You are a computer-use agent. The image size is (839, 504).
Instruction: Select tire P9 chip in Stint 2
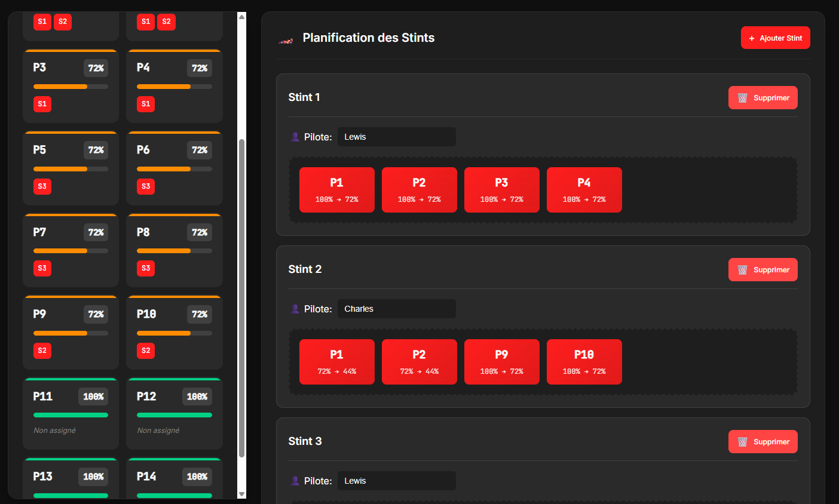[502, 361]
